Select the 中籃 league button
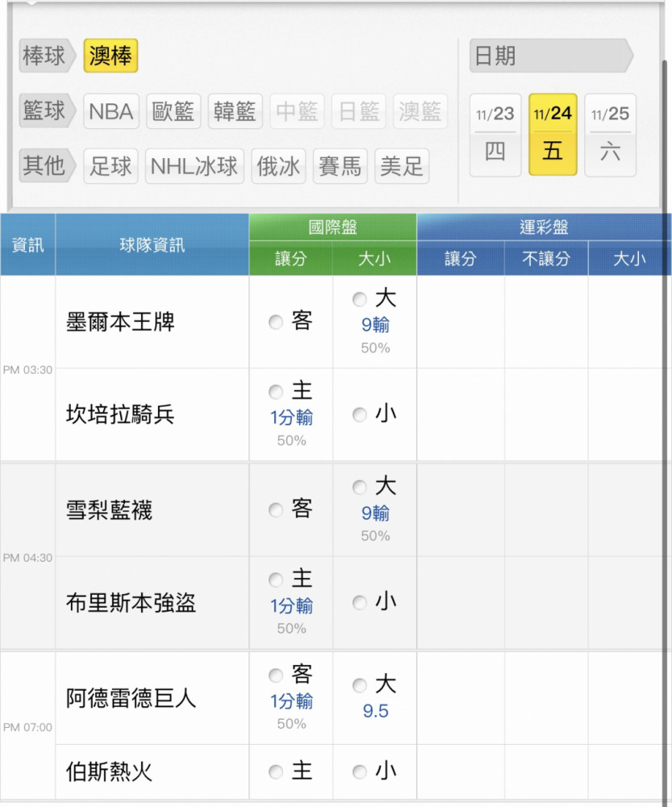672x807 pixels. pos(297,111)
